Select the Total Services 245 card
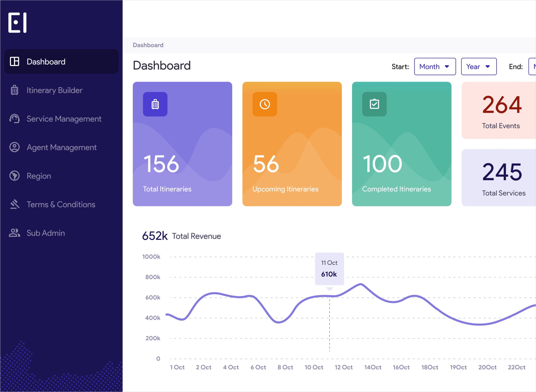The width and height of the screenshot is (536, 392). (x=501, y=178)
